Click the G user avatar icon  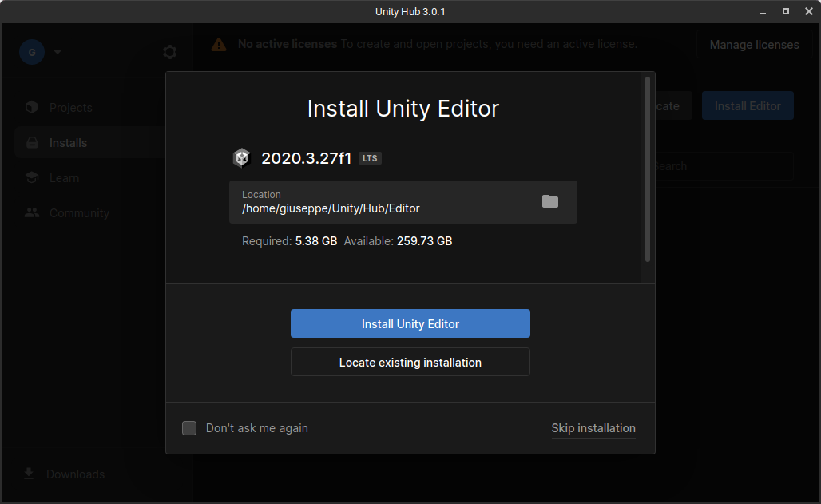click(x=31, y=51)
